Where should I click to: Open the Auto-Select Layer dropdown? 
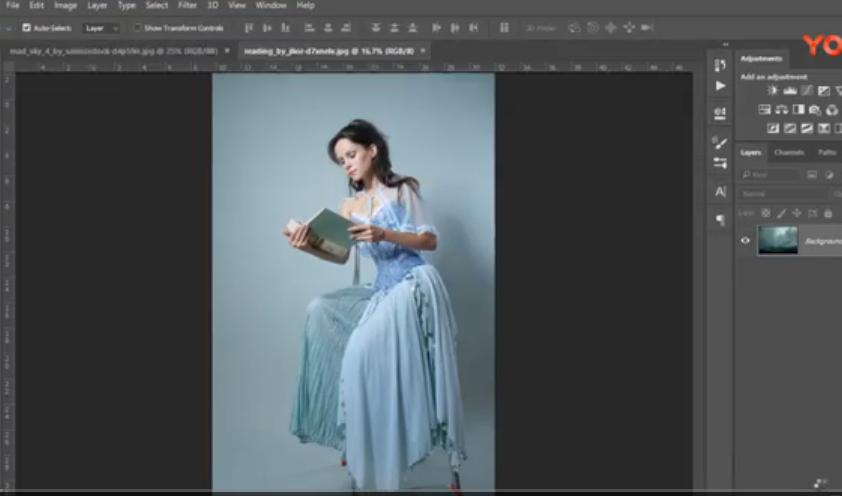pos(101,28)
